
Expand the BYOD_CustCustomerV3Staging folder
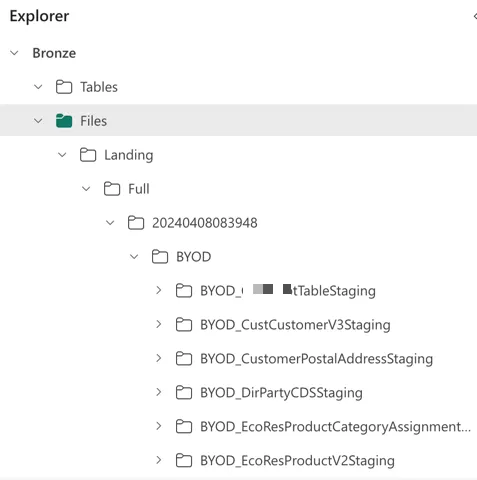[x=159, y=324]
